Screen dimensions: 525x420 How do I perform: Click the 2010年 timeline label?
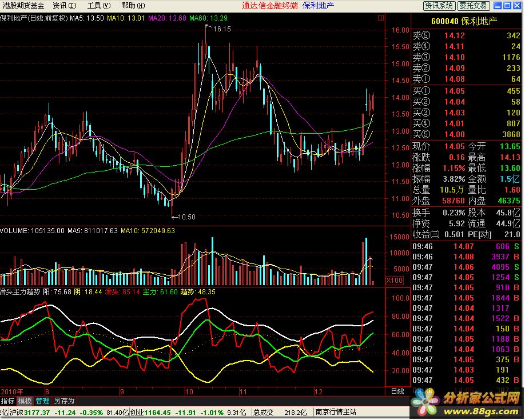tap(12, 391)
